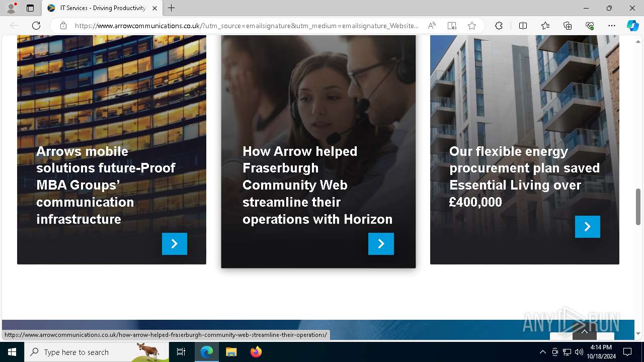Screen dimensions: 644x362
Task: Click the taskbar search box
Action: coord(97,352)
